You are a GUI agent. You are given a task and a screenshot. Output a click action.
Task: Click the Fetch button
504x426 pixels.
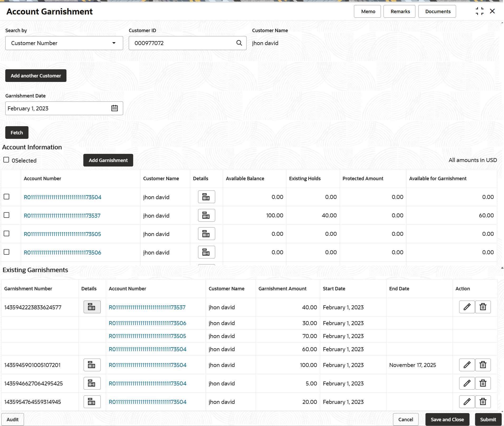click(17, 133)
